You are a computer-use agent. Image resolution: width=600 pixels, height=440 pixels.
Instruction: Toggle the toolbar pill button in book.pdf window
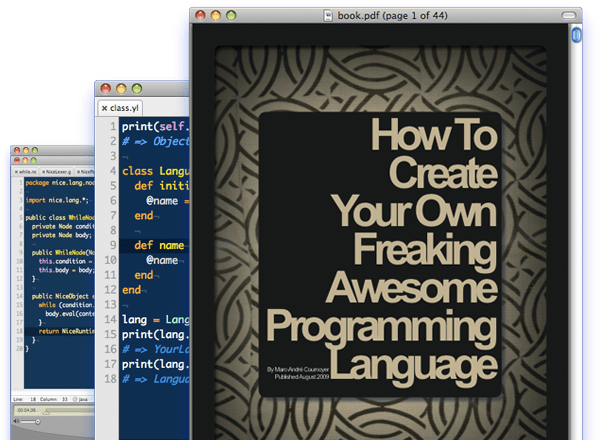[x=568, y=15]
